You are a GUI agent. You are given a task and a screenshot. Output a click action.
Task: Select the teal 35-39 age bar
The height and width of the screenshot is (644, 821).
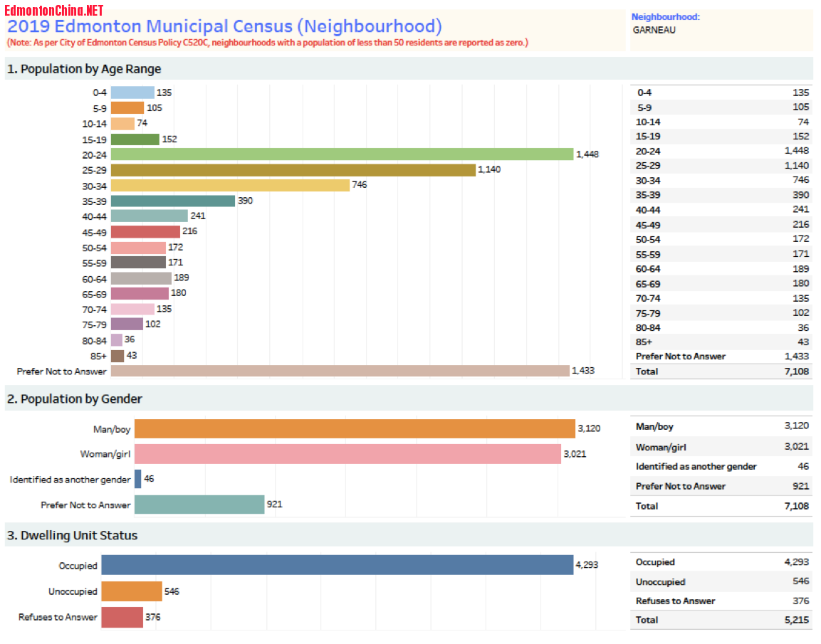tap(173, 201)
